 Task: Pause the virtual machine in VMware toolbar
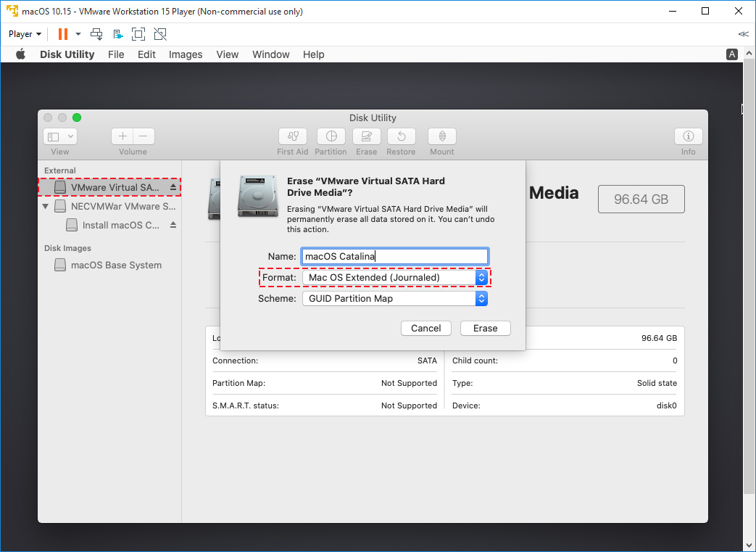(x=62, y=34)
